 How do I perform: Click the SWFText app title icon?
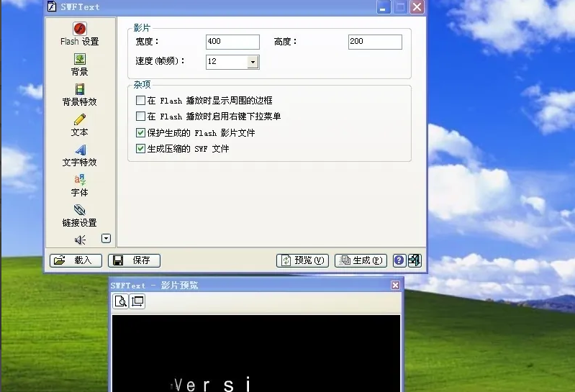(x=52, y=6)
